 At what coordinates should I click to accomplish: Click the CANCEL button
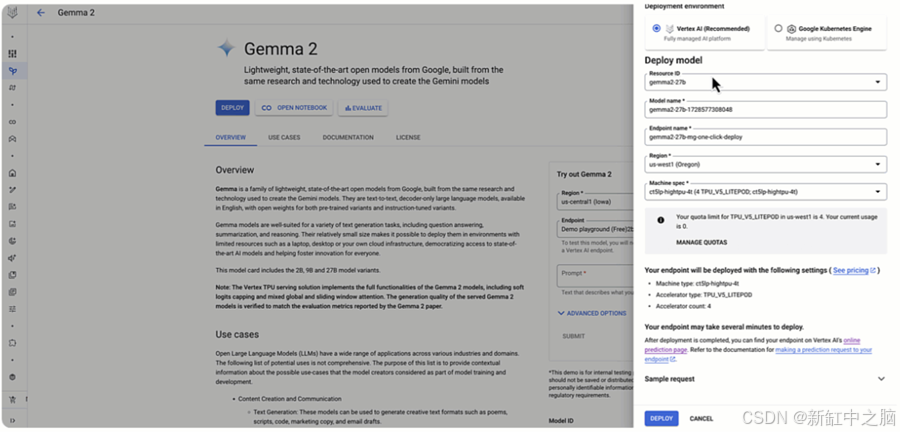point(701,419)
